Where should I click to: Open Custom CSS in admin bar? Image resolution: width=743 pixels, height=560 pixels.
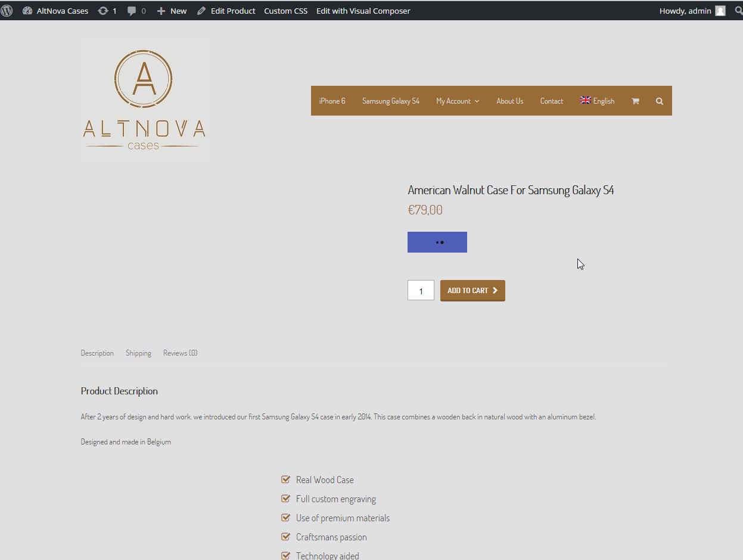pos(286,11)
